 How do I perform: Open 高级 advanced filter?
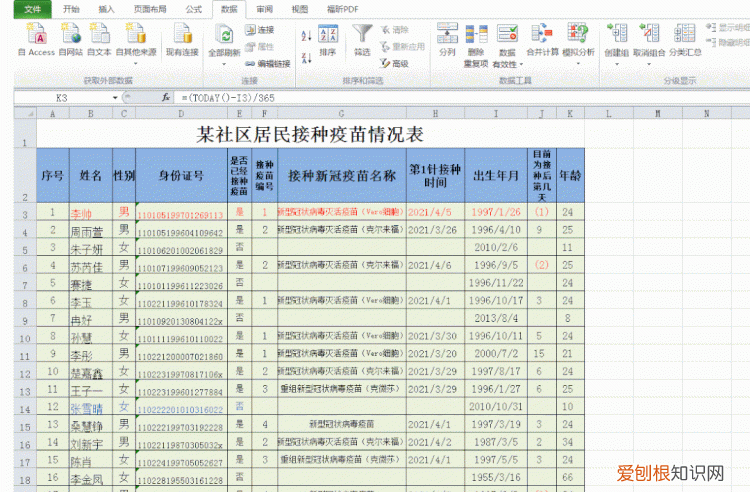pos(395,63)
